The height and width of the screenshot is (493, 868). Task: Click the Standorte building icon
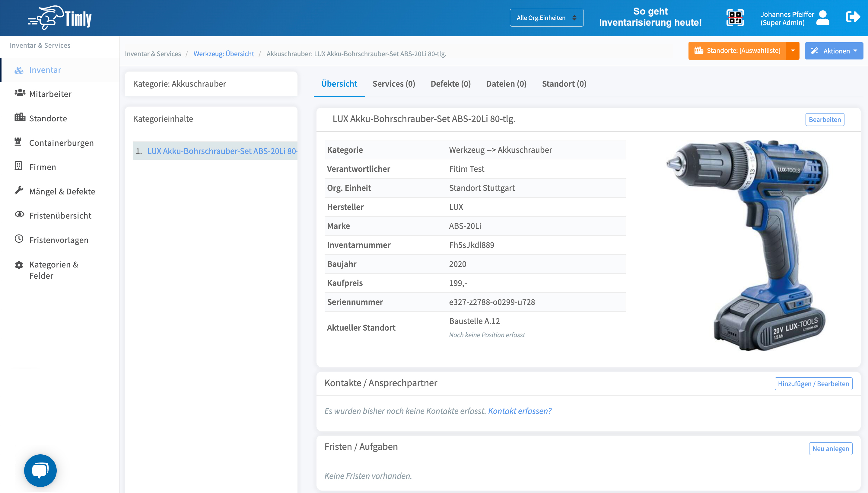coord(20,117)
